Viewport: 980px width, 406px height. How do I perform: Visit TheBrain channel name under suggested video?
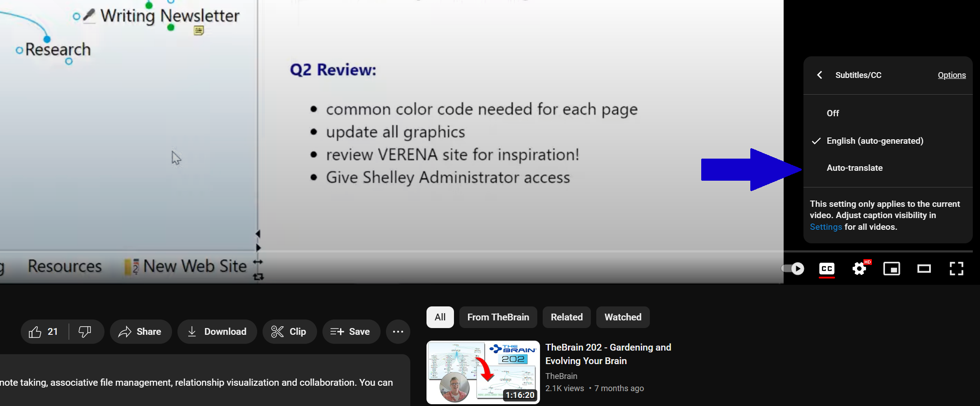coord(561,376)
